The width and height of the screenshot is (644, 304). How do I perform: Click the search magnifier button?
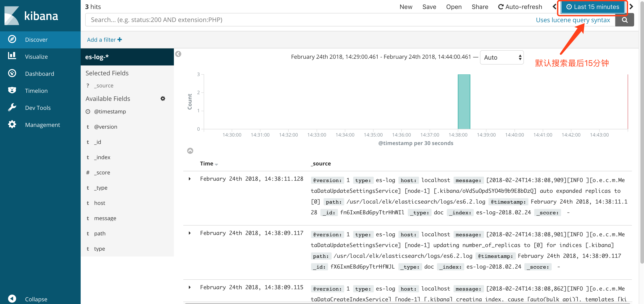tap(624, 20)
